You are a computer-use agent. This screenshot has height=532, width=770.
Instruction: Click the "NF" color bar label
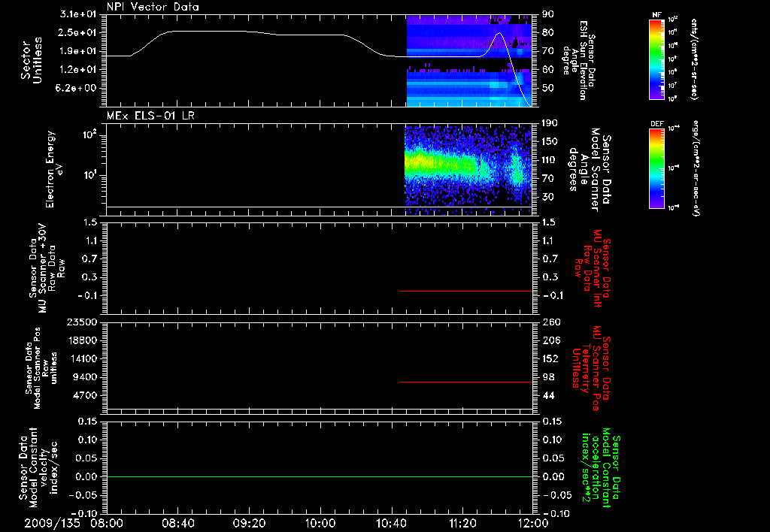[657, 15]
